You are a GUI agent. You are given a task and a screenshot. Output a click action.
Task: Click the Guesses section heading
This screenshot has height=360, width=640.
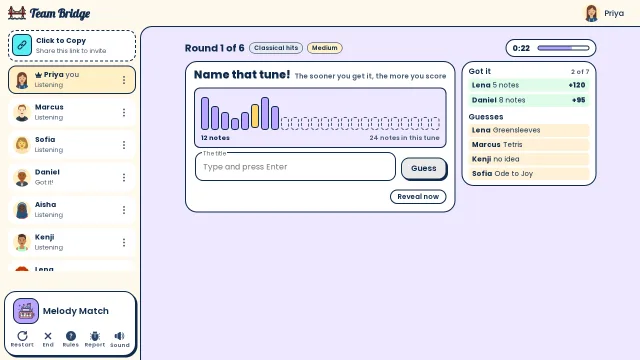pyautogui.click(x=486, y=117)
